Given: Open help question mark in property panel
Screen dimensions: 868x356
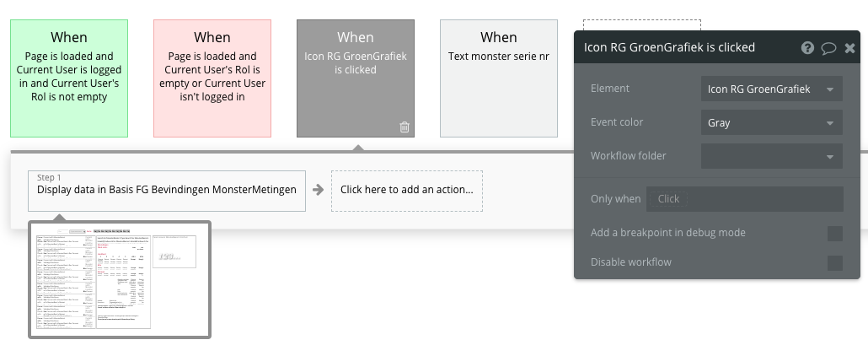Looking at the screenshot, I should (807, 48).
